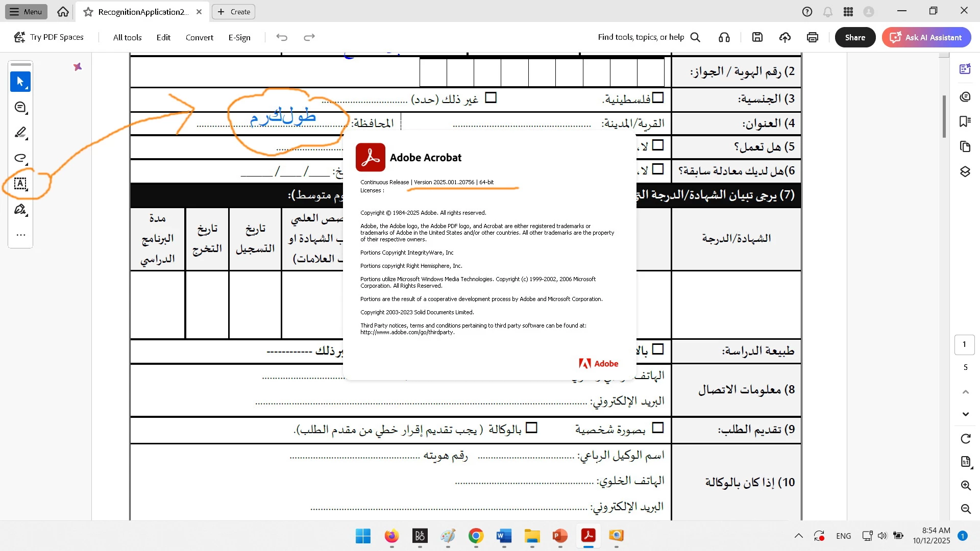Image resolution: width=980 pixels, height=551 pixels.
Task: Click the print icon
Action: (813, 37)
